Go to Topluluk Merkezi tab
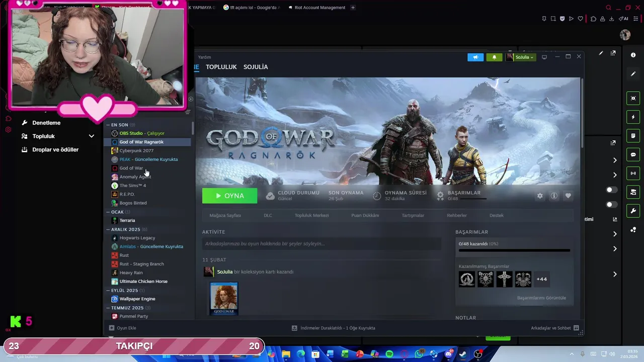The width and height of the screenshot is (644, 362). point(311,215)
